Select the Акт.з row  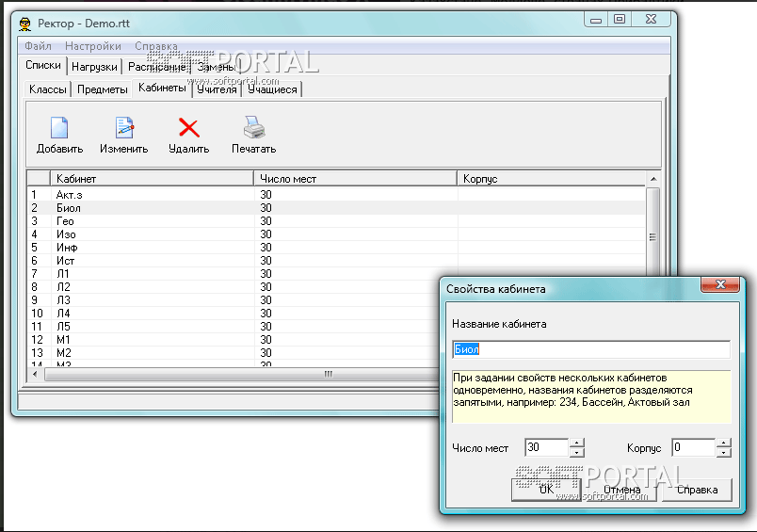click(x=336, y=195)
